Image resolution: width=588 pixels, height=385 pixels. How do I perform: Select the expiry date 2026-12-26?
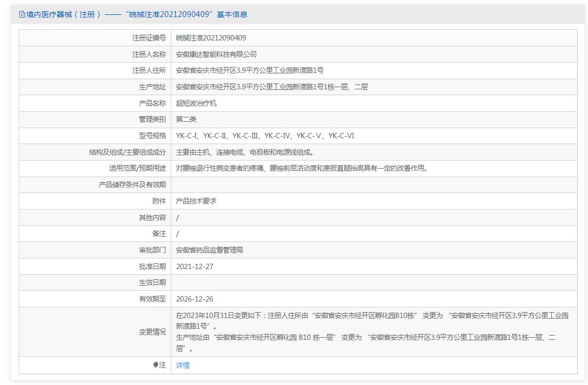[195, 299]
